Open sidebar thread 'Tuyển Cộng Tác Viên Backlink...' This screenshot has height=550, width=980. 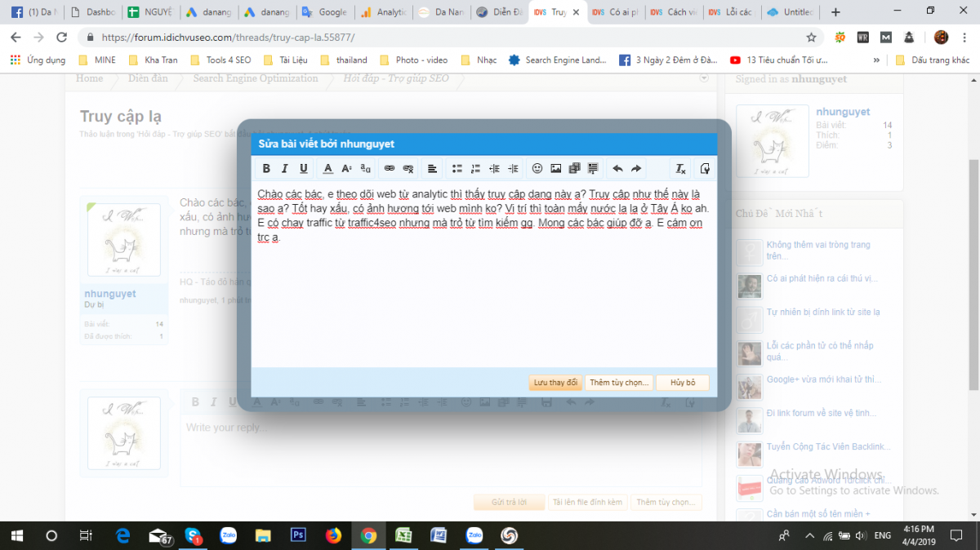coord(829,447)
